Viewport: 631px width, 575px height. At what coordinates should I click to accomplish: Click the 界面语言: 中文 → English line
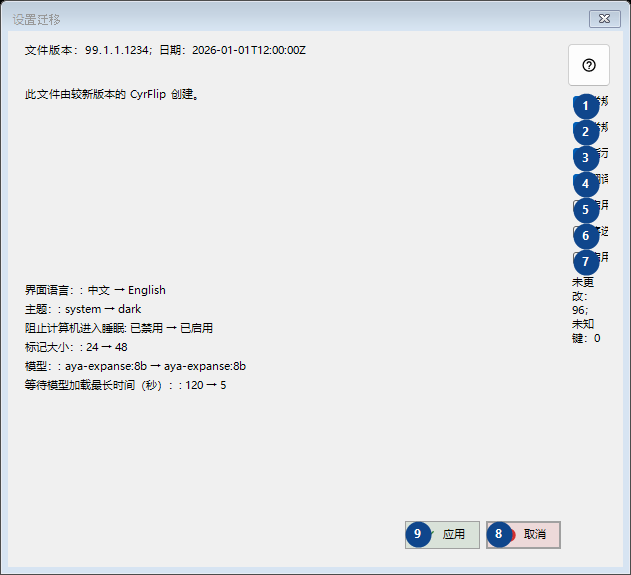click(x=95, y=290)
